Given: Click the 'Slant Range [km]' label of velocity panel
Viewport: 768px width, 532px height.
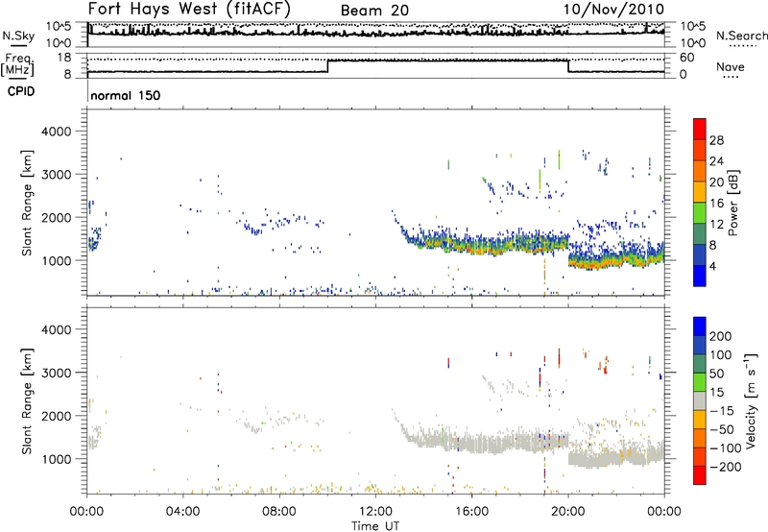Looking at the screenshot, I should coord(27,400).
